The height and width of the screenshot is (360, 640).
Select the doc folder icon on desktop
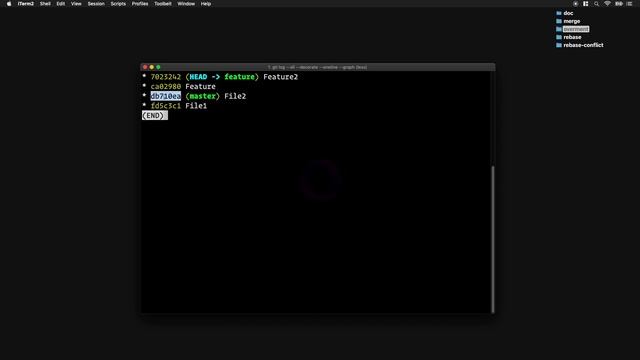(x=559, y=13)
